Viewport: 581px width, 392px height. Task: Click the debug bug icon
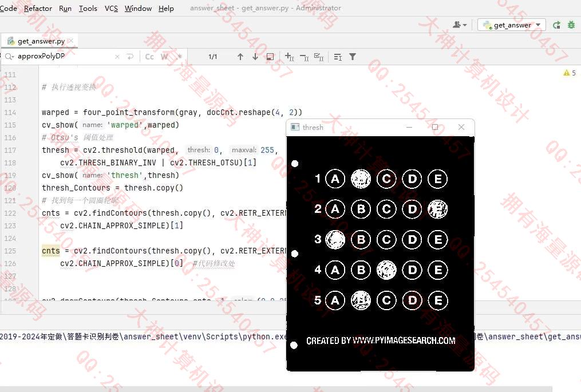pos(571,25)
